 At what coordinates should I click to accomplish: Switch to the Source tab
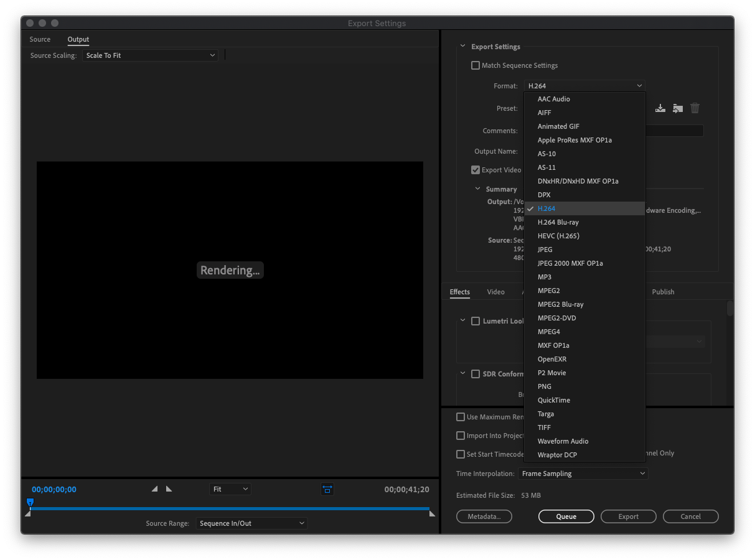click(40, 39)
